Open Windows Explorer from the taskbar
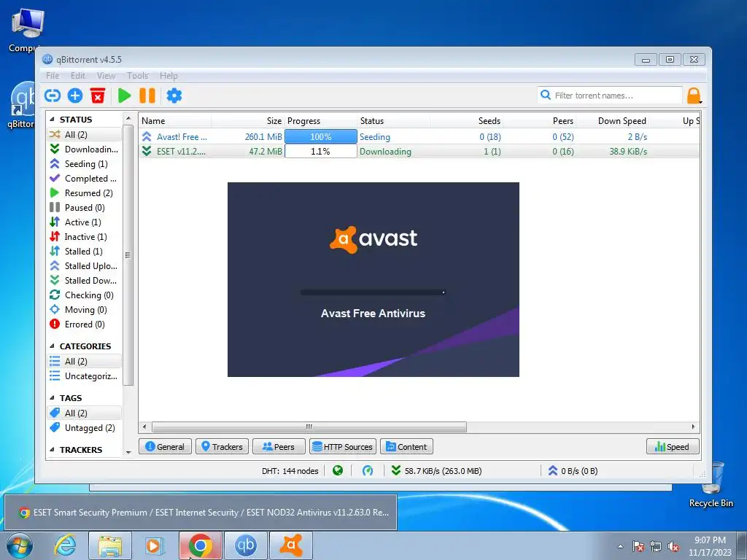This screenshot has height=560, width=747. pyautogui.click(x=110, y=545)
